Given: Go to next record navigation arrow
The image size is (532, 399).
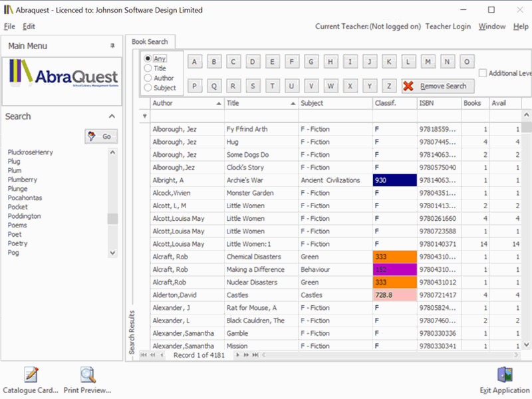Looking at the screenshot, I should tap(238, 355).
